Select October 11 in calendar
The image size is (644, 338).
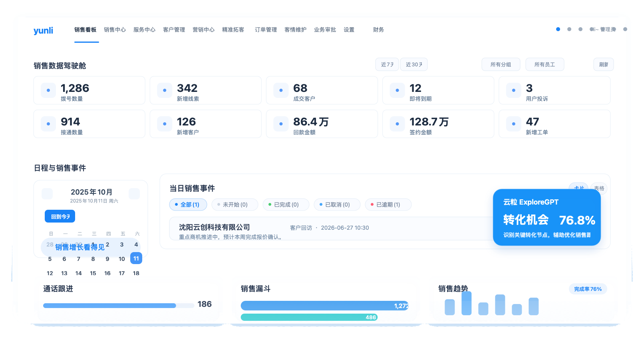(x=136, y=258)
